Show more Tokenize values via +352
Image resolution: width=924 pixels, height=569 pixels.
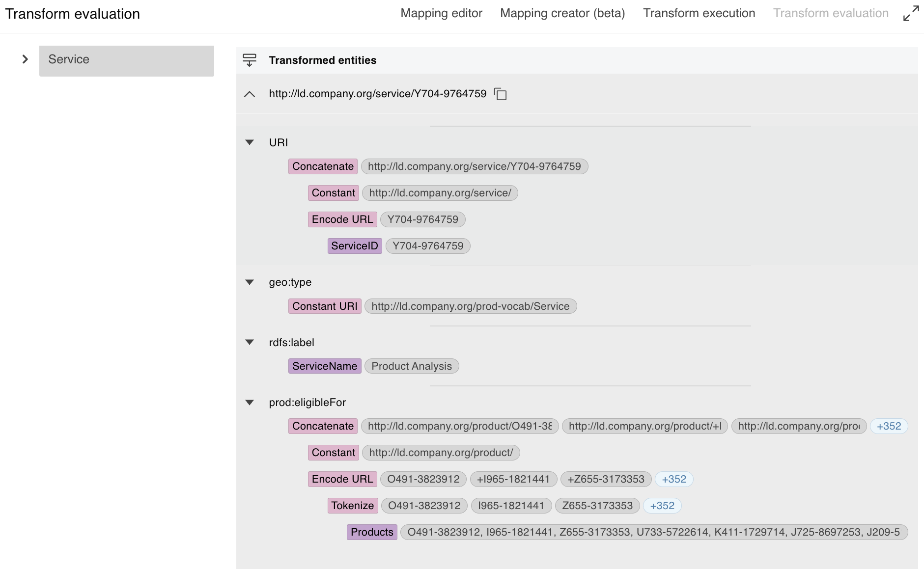coord(662,506)
